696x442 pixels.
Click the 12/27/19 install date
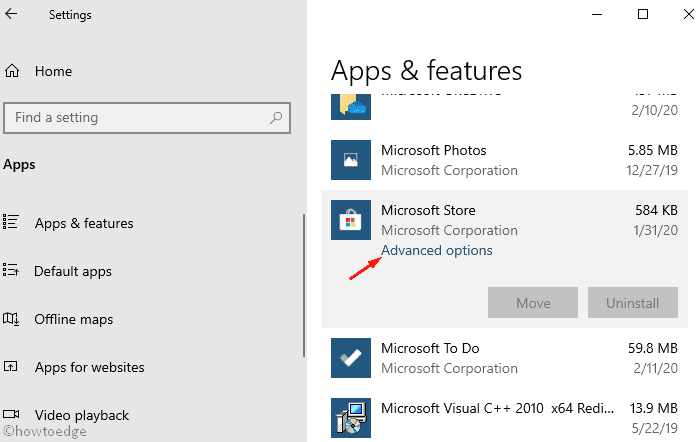[652, 170]
